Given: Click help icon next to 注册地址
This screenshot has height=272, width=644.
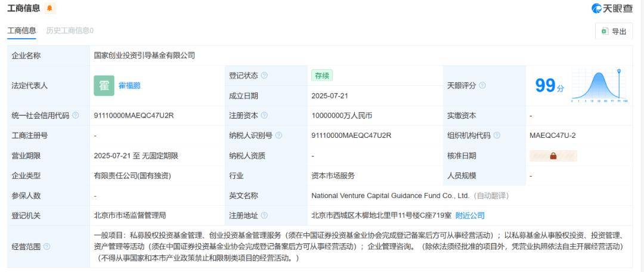Looking at the screenshot, I should click(x=264, y=216).
